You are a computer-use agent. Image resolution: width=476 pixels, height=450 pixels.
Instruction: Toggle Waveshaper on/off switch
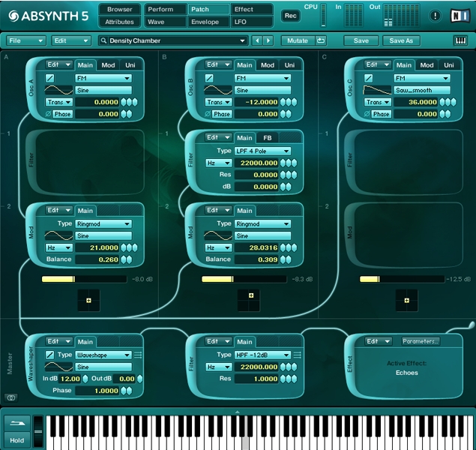coord(50,355)
